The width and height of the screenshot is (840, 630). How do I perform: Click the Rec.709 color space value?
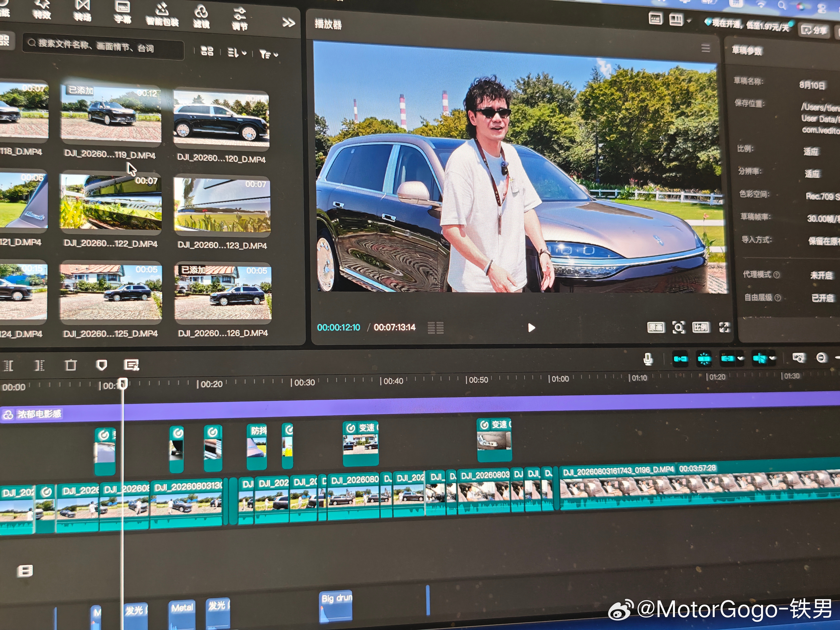click(x=823, y=196)
